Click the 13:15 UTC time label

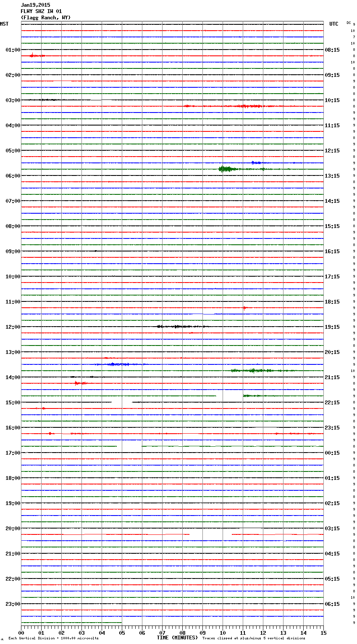pyautogui.click(x=332, y=176)
